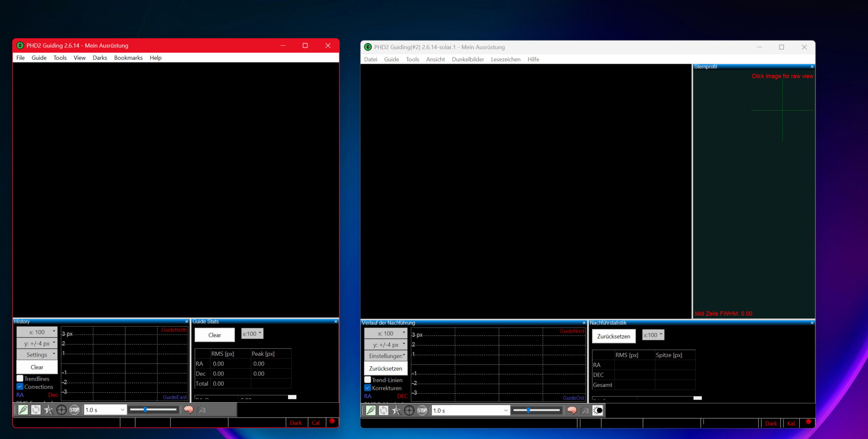This screenshot has width=868, height=439.
Task: Click the connect equipment icon in left PHD2 window
Action: tap(23, 410)
